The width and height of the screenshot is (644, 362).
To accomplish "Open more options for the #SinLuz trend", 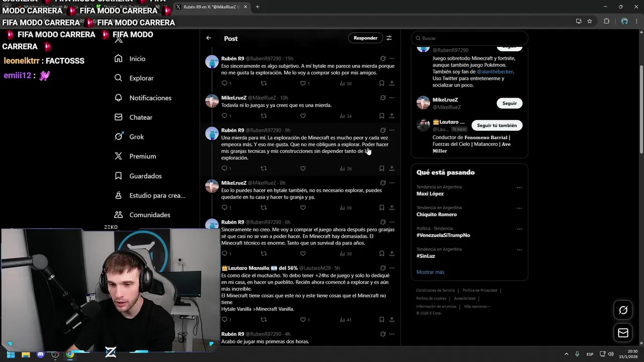I will tap(519, 250).
